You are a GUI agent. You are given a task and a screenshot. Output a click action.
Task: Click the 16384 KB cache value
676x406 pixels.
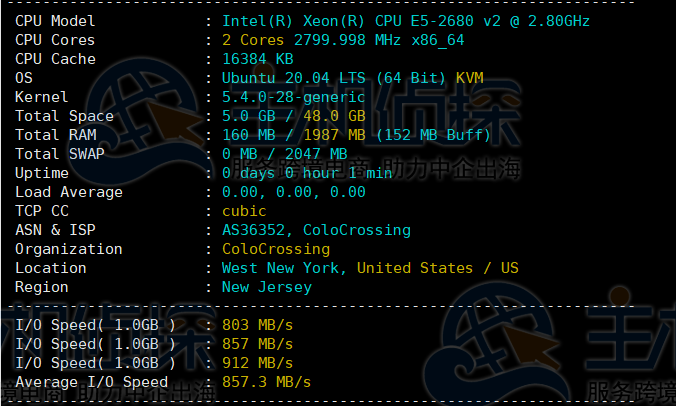[x=258, y=59]
